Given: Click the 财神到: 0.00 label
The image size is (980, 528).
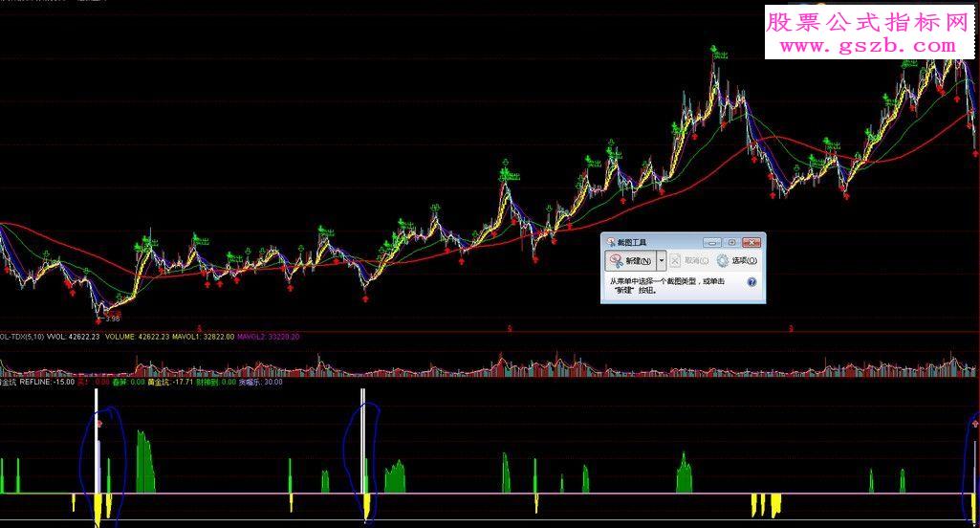Looking at the screenshot, I should [x=216, y=382].
